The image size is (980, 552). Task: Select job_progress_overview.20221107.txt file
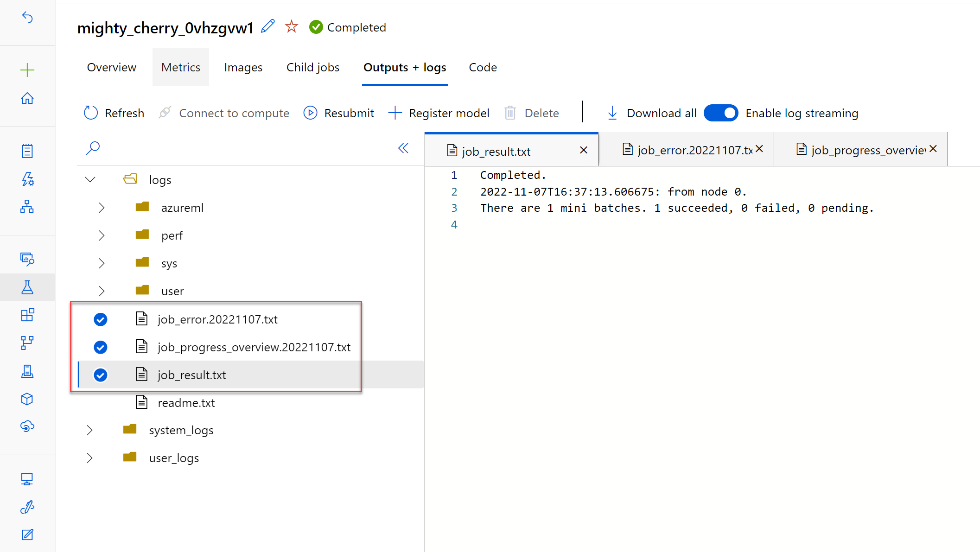(255, 347)
